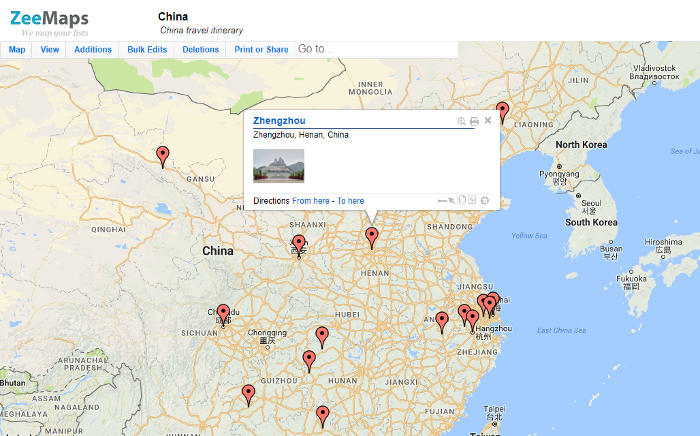Click the last round icon in popup footer
This screenshot has height=436, width=700.
pos(485,200)
